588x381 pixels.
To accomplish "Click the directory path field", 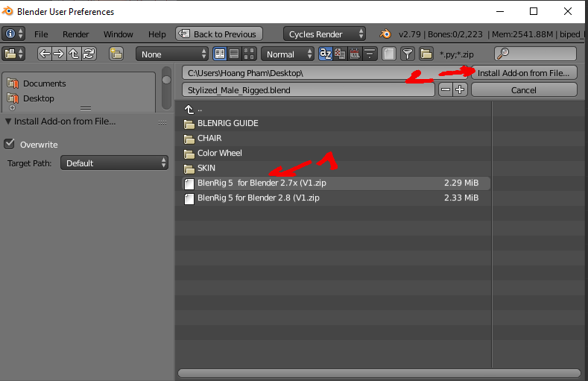I will [325, 73].
